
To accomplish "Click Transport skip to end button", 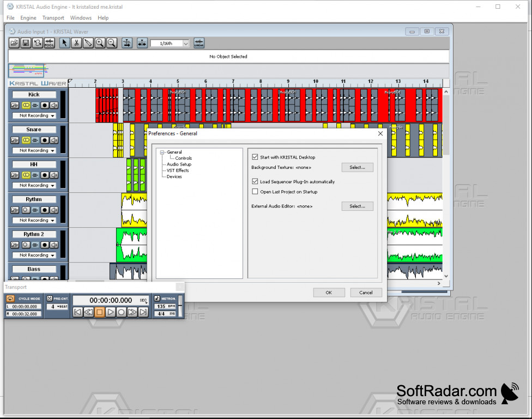I will [143, 312].
